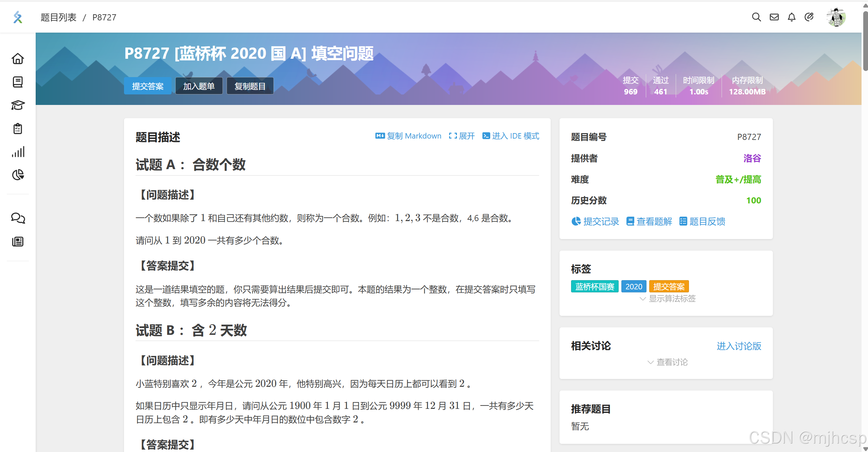The width and height of the screenshot is (868, 452).
Task: Click the orange 提交答案 tag swatch
Action: pos(668,287)
